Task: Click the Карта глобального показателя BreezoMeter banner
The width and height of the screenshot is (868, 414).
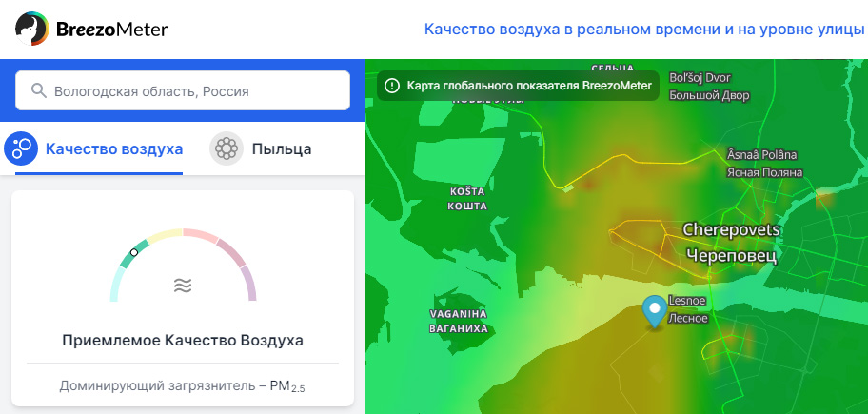Action: (518, 86)
